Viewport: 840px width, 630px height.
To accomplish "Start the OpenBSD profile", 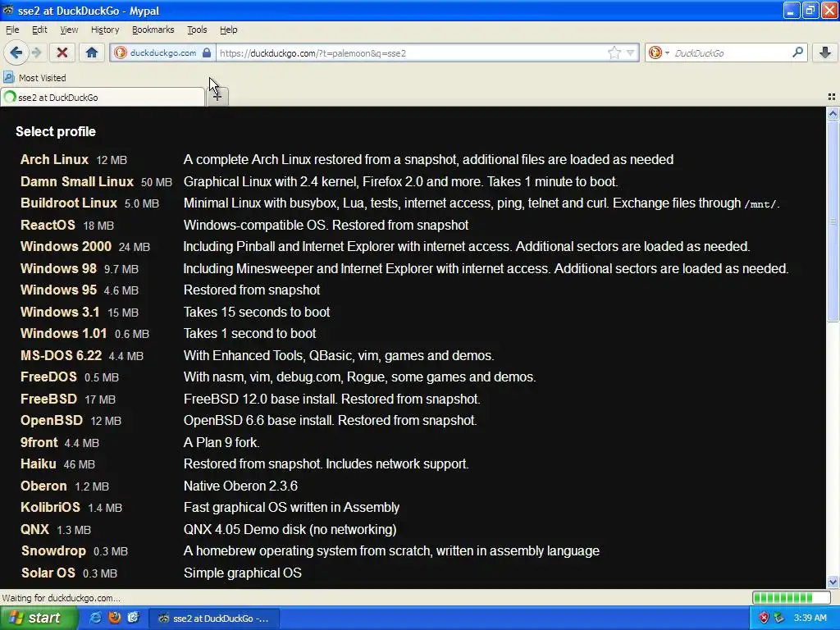I will pos(52,420).
